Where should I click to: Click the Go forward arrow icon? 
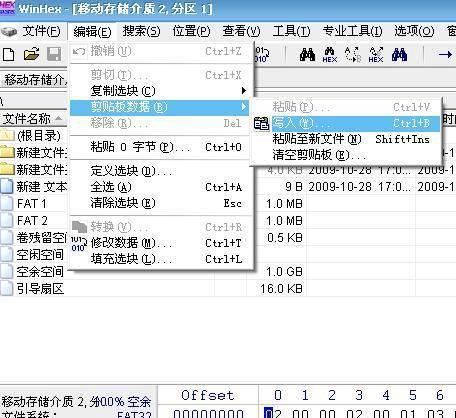point(445,54)
